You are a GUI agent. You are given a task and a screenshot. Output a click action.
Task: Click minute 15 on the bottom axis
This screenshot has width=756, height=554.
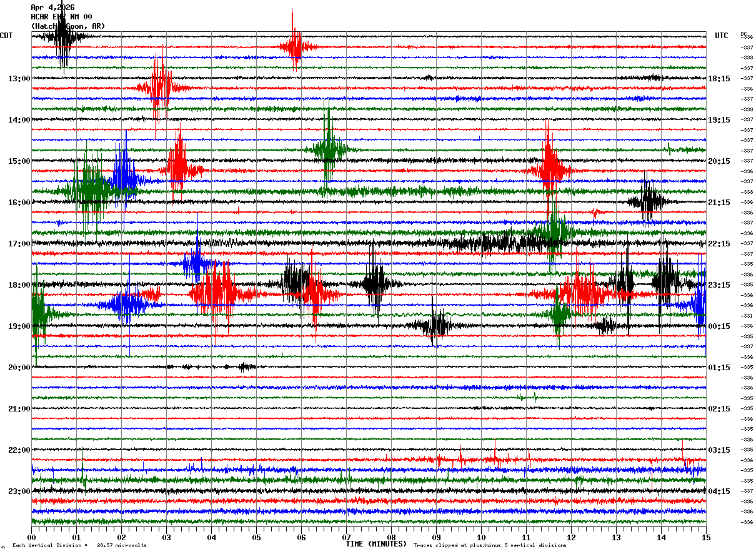[706, 537]
